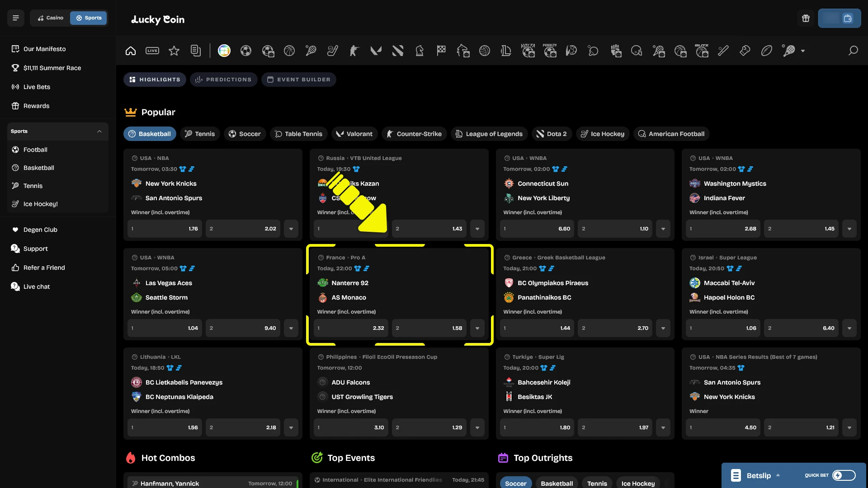Bet on New York Knicks at 1.76

(165, 229)
